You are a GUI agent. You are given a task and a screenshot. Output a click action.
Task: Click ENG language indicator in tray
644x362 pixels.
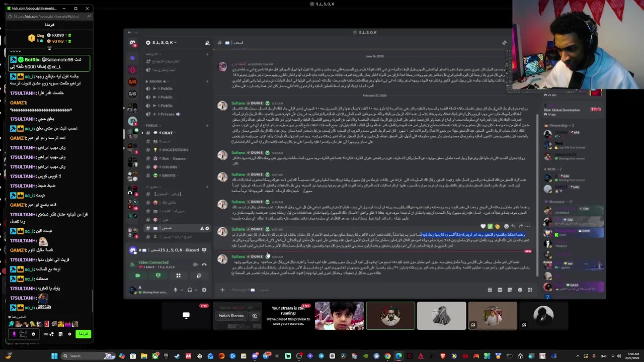[603, 356]
